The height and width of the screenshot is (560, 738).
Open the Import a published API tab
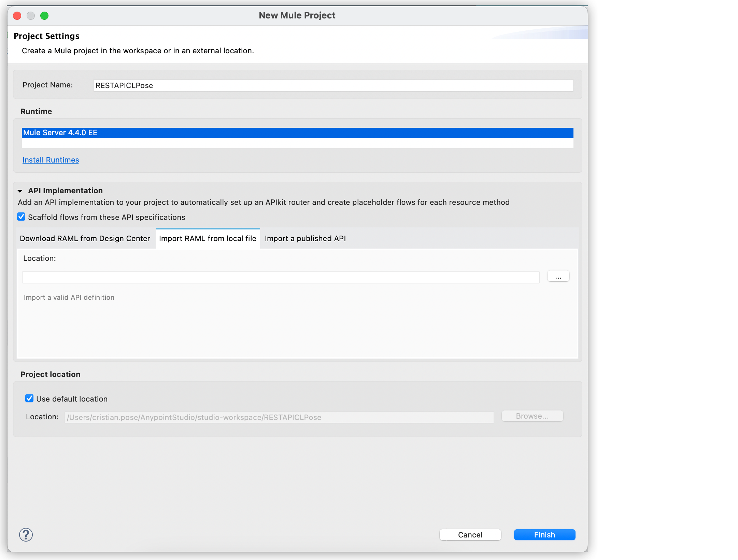coord(305,238)
